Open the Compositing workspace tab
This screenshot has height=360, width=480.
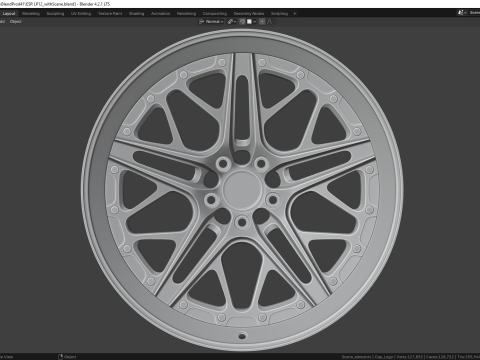pyautogui.click(x=215, y=14)
